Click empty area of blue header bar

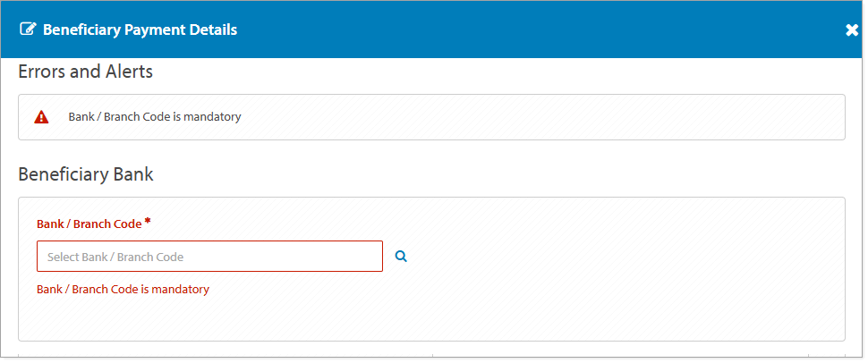coord(537,30)
